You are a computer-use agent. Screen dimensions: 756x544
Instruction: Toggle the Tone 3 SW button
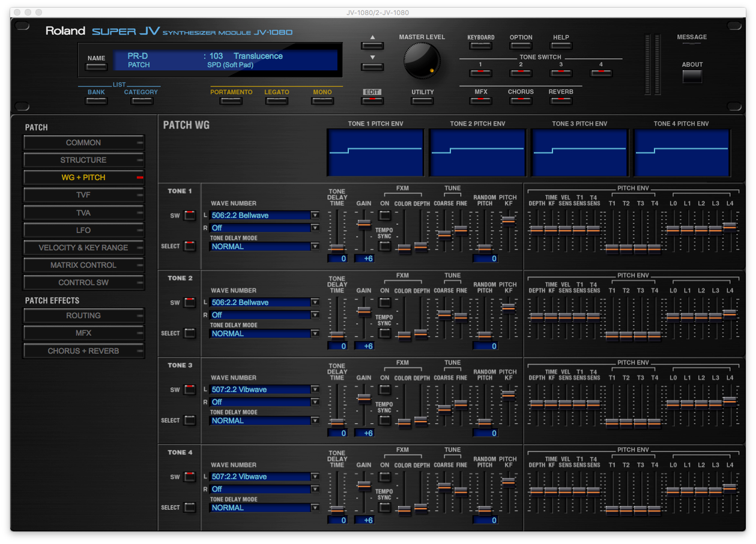(190, 390)
